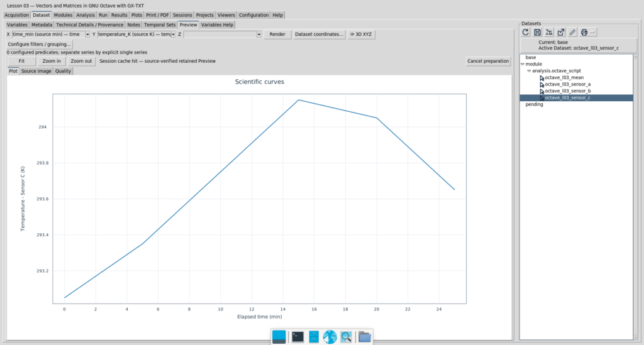Open the Projects tab
644x345 pixels.
pyautogui.click(x=204, y=15)
